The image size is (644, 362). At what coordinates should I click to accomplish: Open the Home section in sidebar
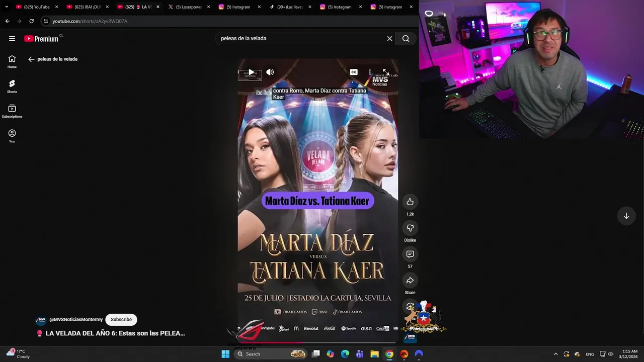coord(12,62)
